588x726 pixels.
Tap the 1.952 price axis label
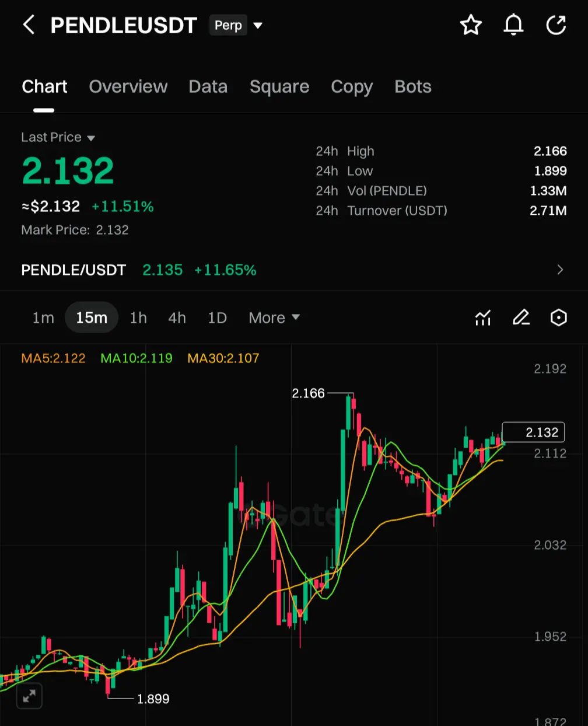(550, 637)
